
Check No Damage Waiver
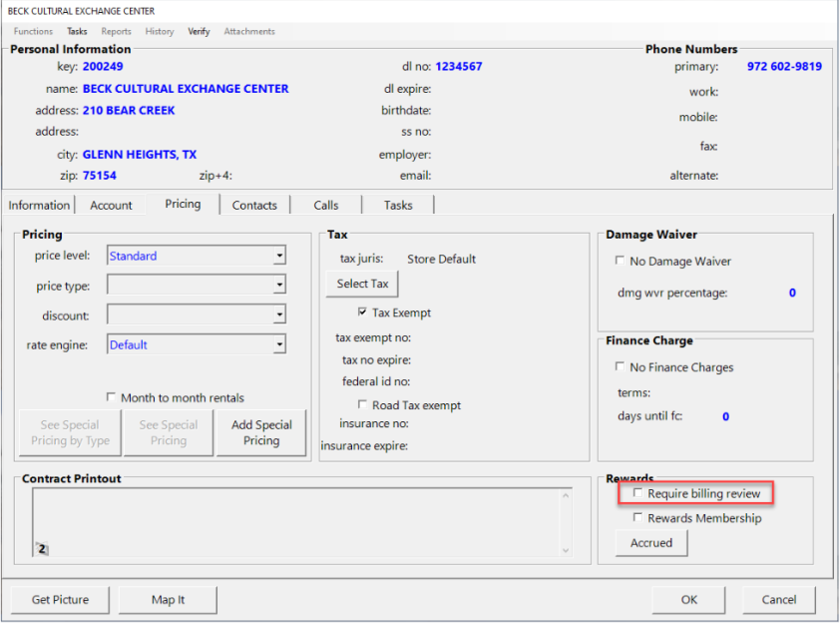620,261
